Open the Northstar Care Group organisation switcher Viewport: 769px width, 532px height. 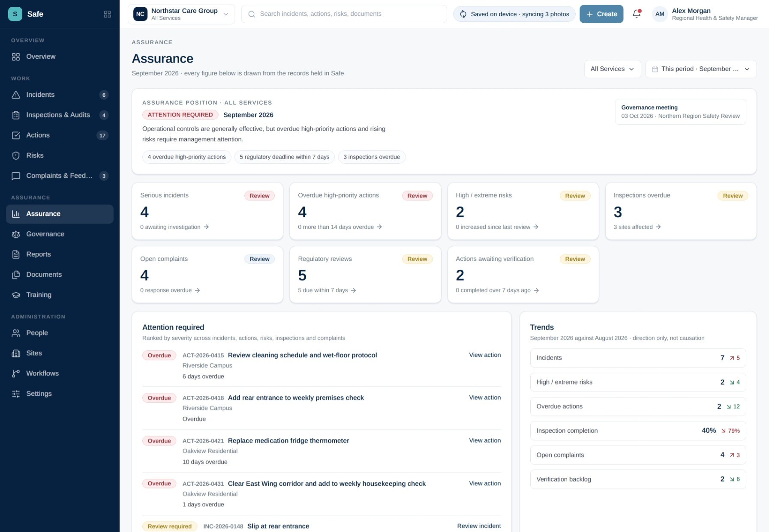tap(181, 14)
